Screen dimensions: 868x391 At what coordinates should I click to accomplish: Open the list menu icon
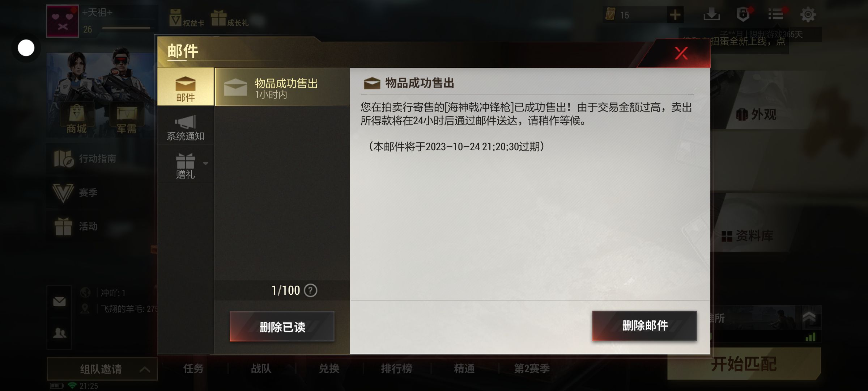(776, 14)
